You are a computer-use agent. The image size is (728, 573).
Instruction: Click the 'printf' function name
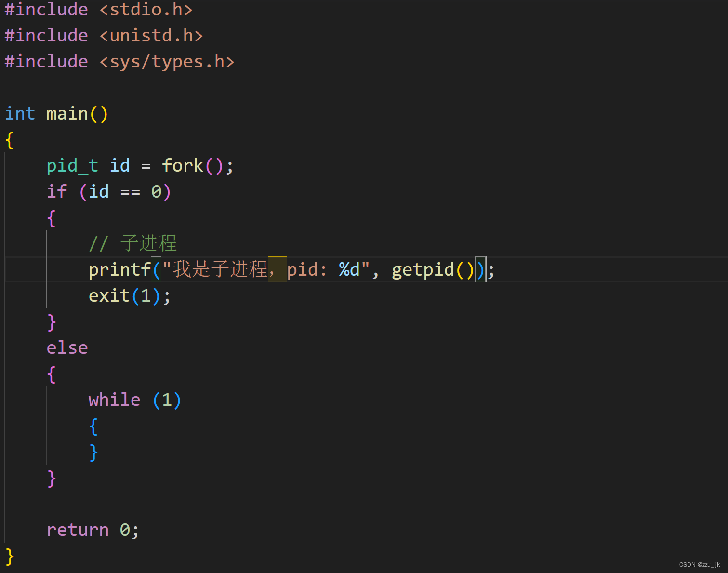[119, 270]
